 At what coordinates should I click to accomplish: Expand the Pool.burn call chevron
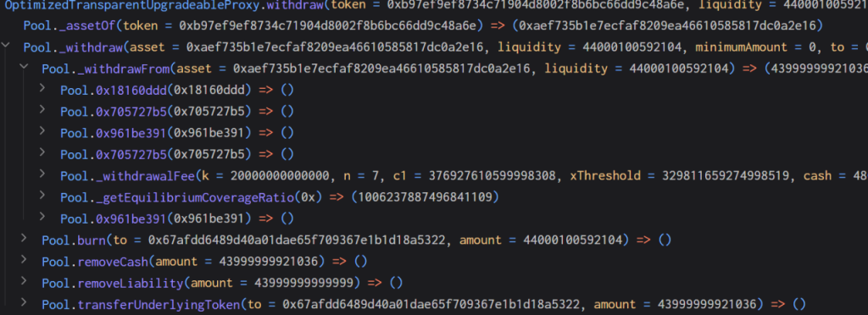point(24,238)
